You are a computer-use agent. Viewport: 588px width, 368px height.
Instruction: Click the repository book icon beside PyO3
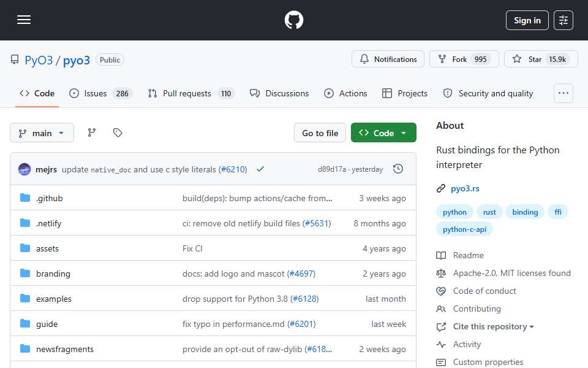(15, 59)
